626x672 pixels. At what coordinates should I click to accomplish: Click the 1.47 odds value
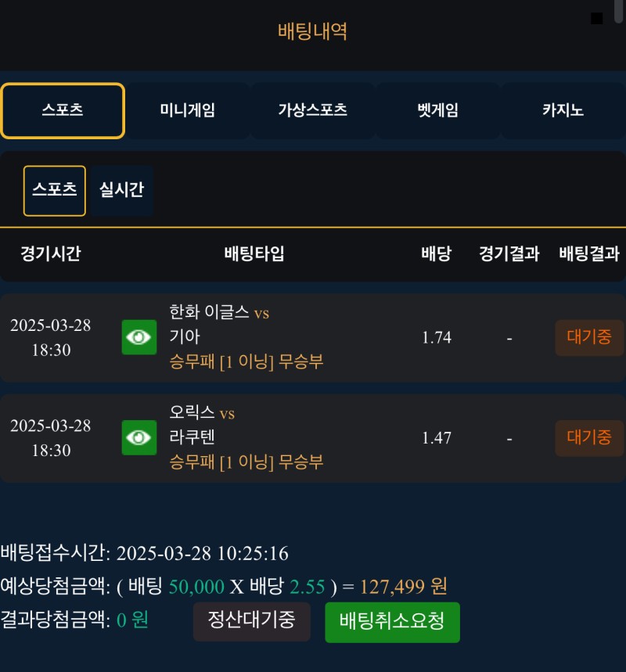(x=437, y=437)
